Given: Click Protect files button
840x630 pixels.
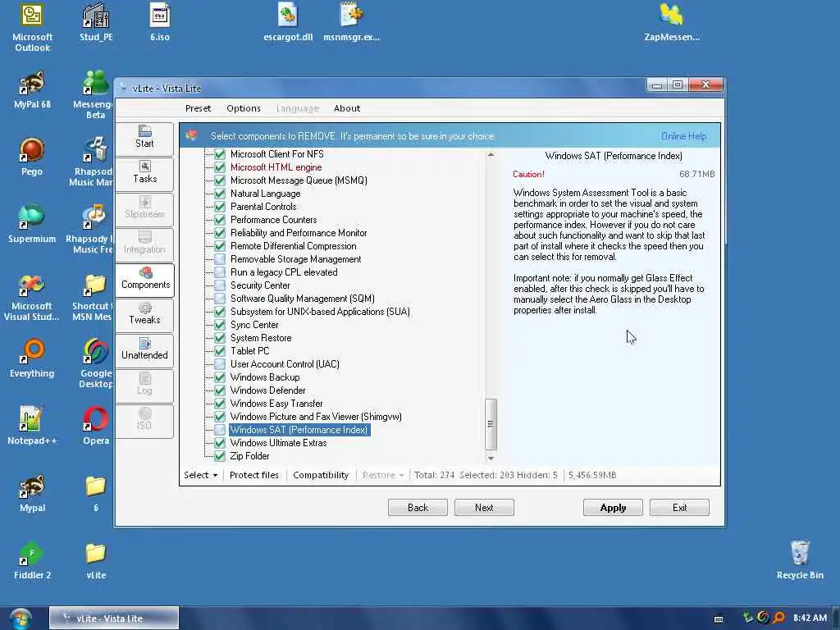Looking at the screenshot, I should (x=254, y=475).
